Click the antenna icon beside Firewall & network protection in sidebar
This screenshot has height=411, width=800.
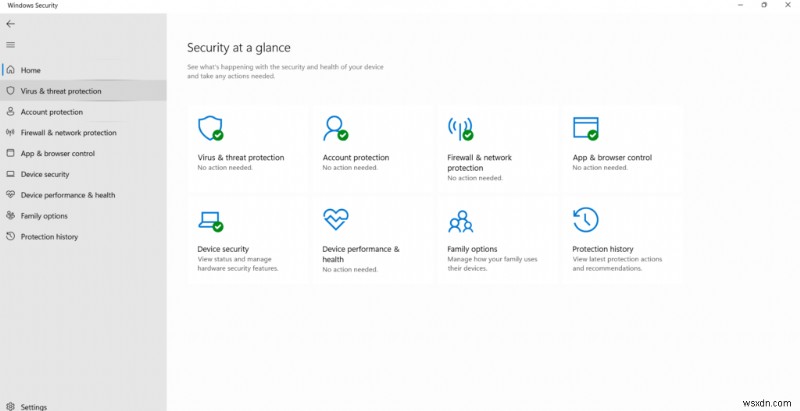point(10,132)
